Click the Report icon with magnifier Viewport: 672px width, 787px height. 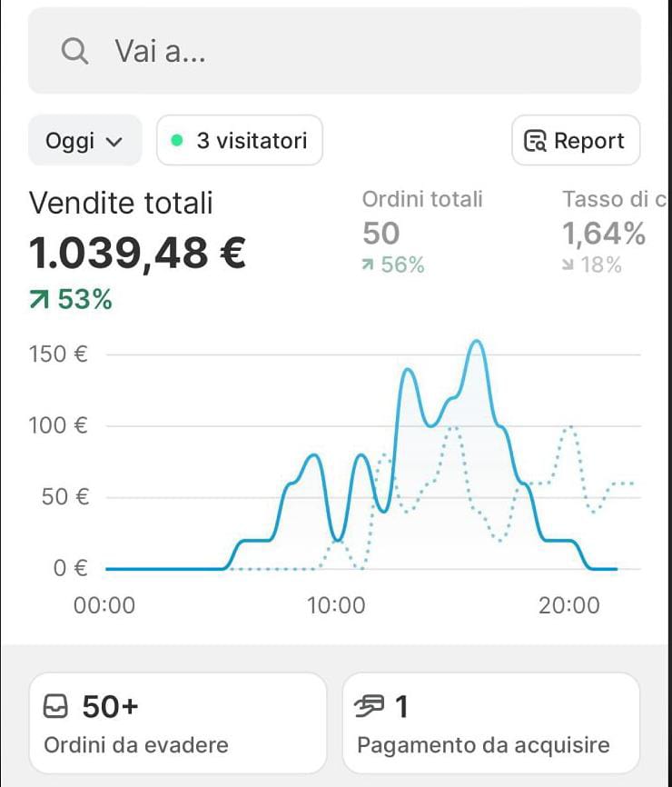pos(536,141)
